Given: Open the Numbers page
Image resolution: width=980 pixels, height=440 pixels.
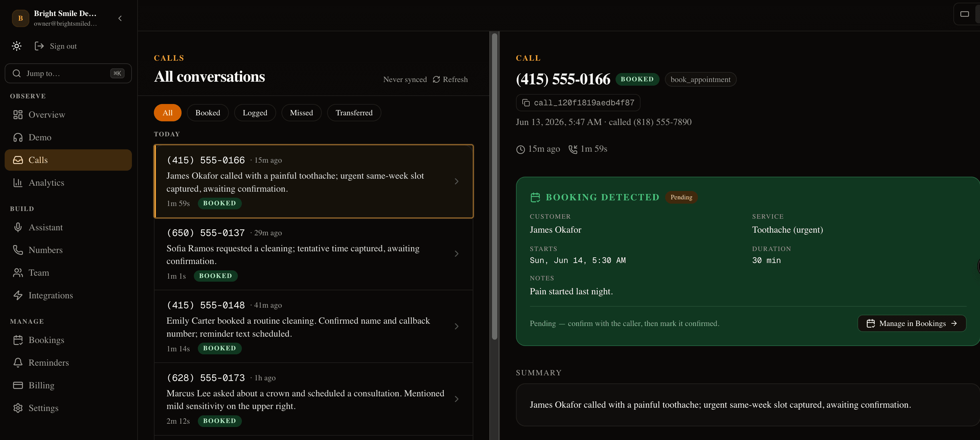Looking at the screenshot, I should 68,250.
